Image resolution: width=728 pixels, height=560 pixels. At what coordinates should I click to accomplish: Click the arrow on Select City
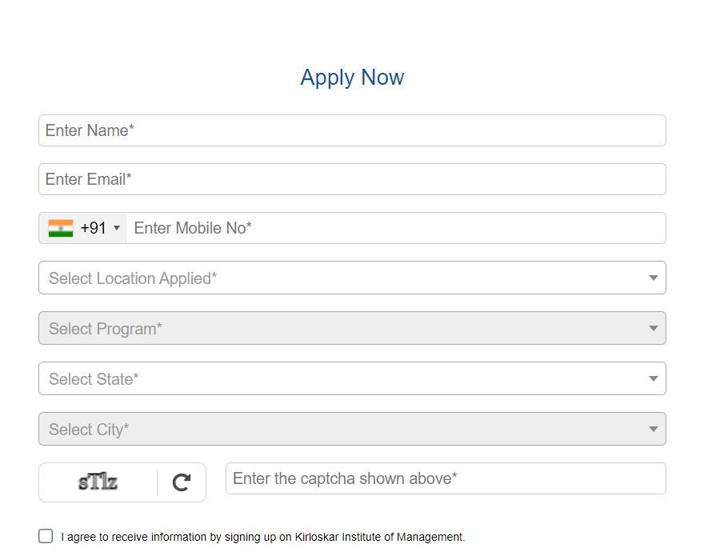653,430
